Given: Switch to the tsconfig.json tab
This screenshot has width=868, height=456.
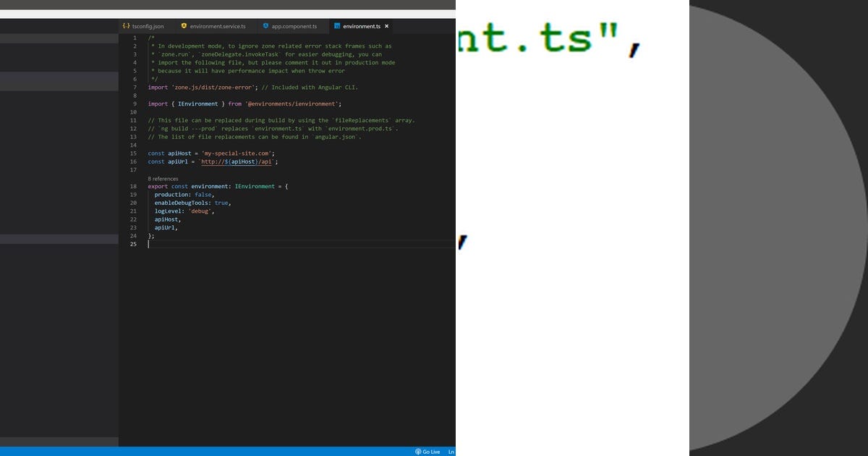Looking at the screenshot, I should click(148, 26).
